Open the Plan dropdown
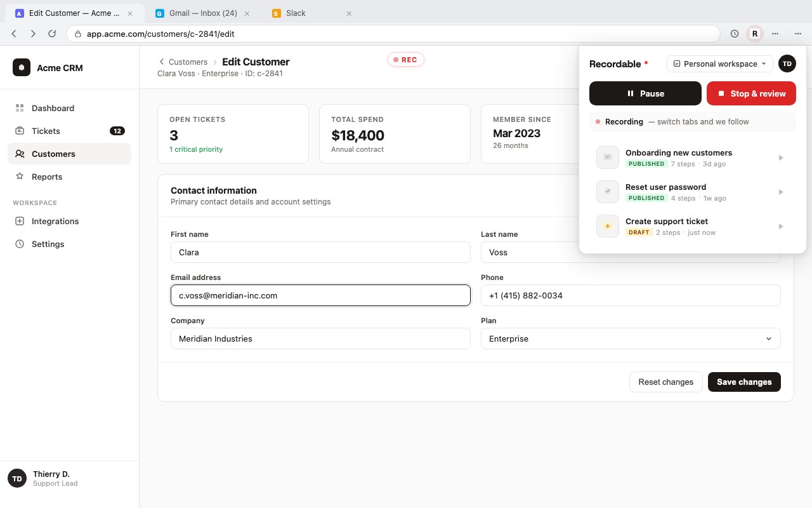The height and width of the screenshot is (508, 812). 631,338
